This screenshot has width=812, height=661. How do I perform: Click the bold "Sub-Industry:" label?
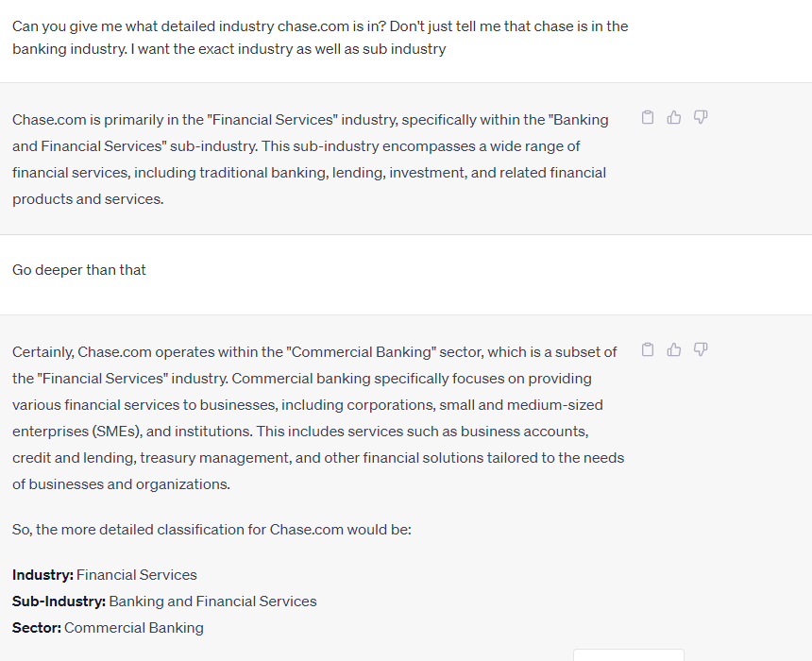click(59, 602)
